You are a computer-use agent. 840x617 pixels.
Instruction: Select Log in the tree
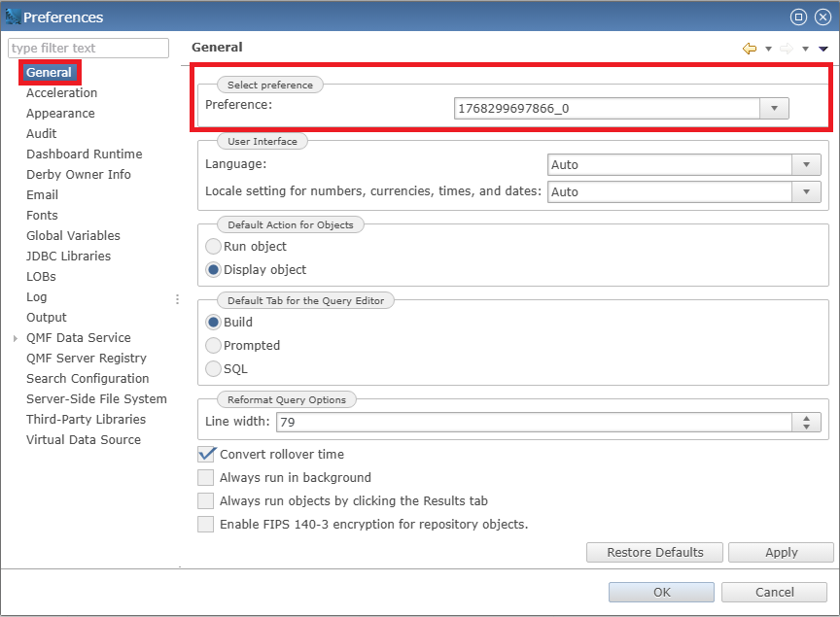pyautogui.click(x=36, y=296)
